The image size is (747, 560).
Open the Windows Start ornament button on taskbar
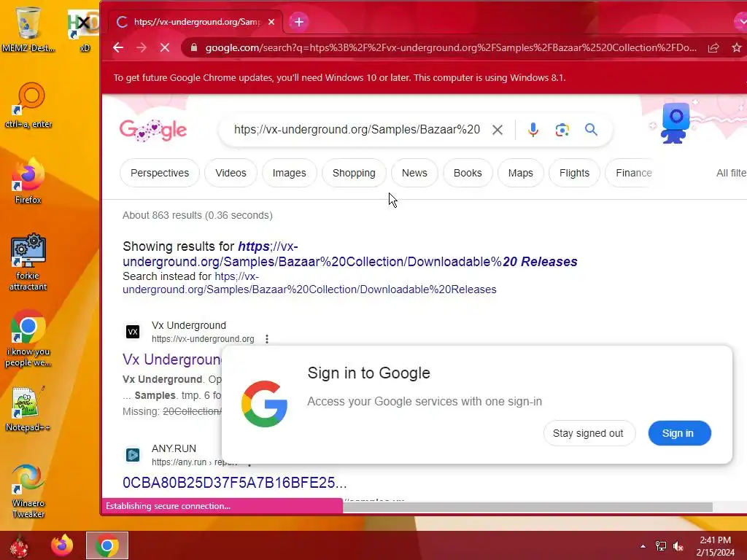click(x=20, y=545)
